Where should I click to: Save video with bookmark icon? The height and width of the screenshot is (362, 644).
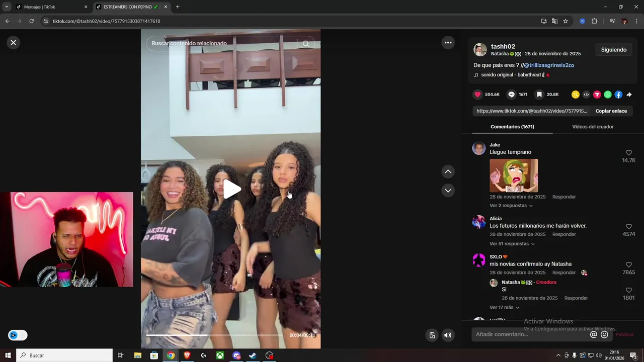539,95
